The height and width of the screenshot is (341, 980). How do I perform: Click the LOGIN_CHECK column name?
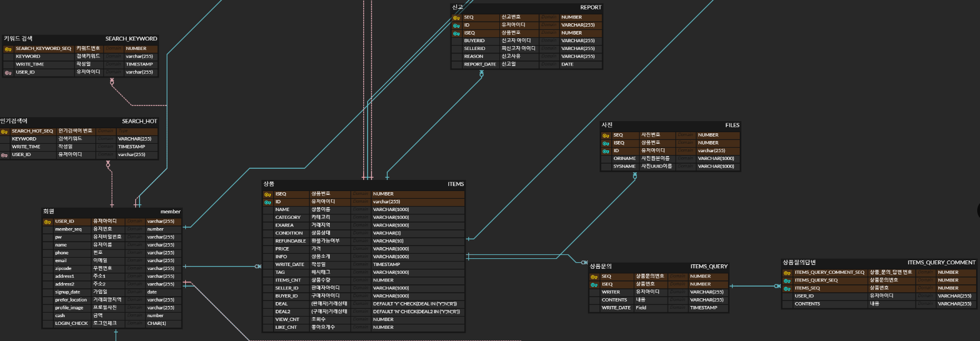[x=71, y=323]
